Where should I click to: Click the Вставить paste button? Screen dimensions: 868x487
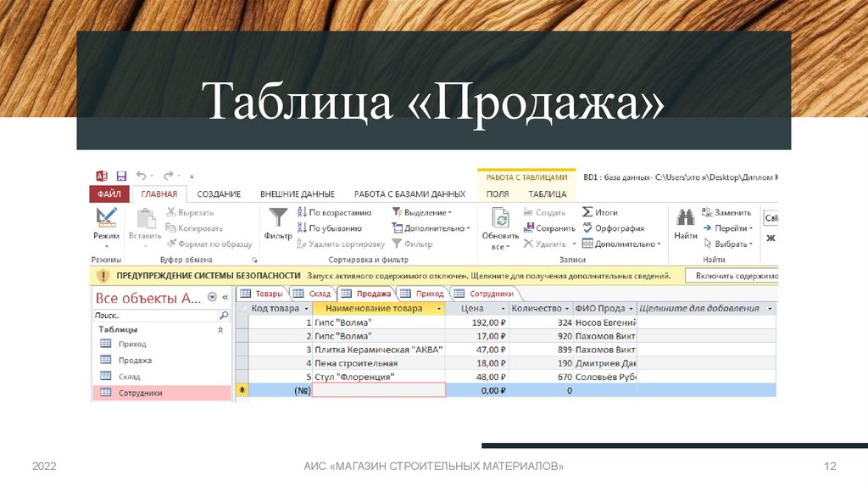[145, 227]
